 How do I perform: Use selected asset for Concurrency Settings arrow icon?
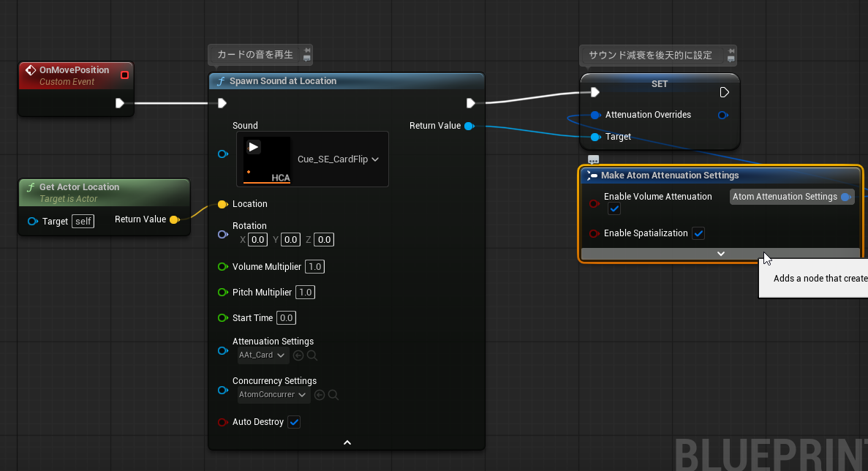pos(320,395)
